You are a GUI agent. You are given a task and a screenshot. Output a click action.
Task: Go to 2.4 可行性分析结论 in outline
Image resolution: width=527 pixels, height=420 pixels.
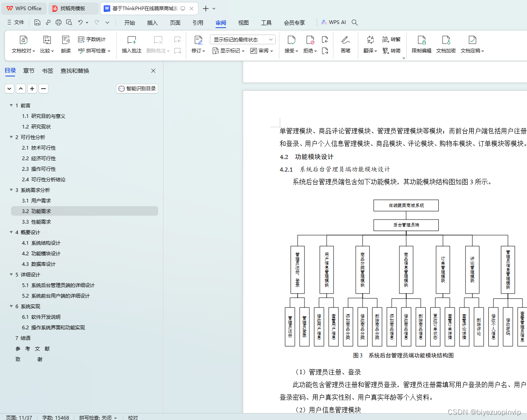44,179
